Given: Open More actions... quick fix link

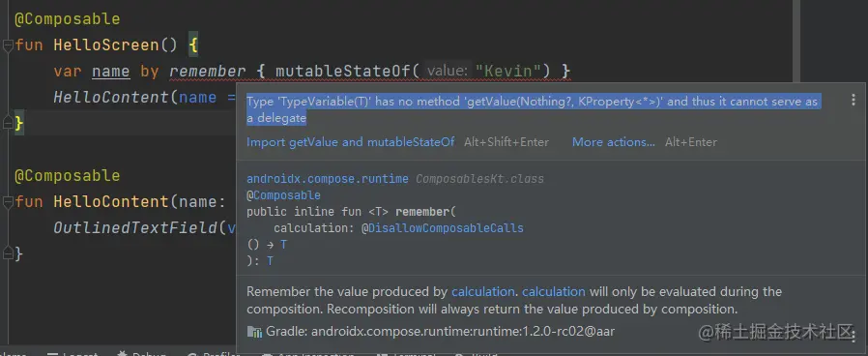Looking at the screenshot, I should tap(614, 142).
